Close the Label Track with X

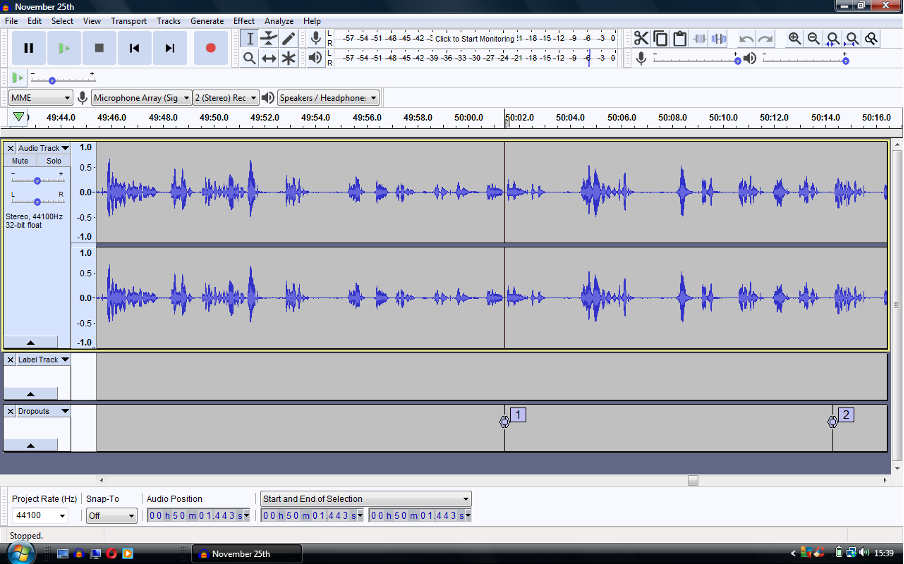pos(10,359)
